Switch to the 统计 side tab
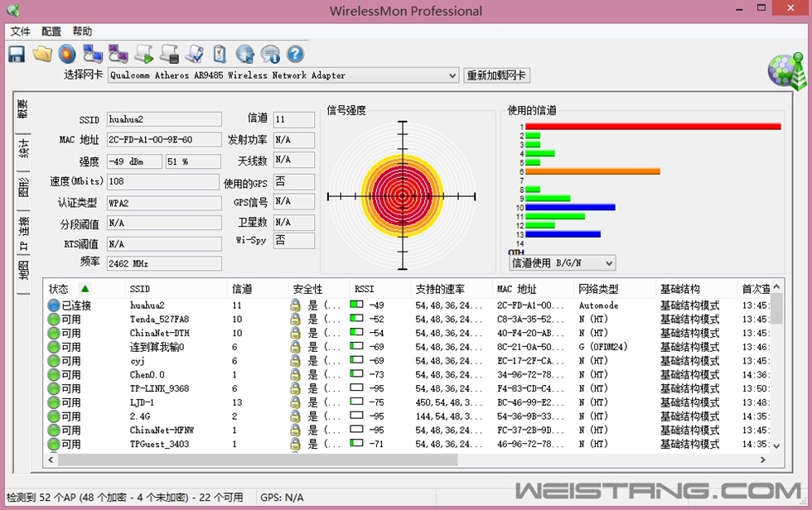Viewport: 812px width, 510px height. point(23,148)
